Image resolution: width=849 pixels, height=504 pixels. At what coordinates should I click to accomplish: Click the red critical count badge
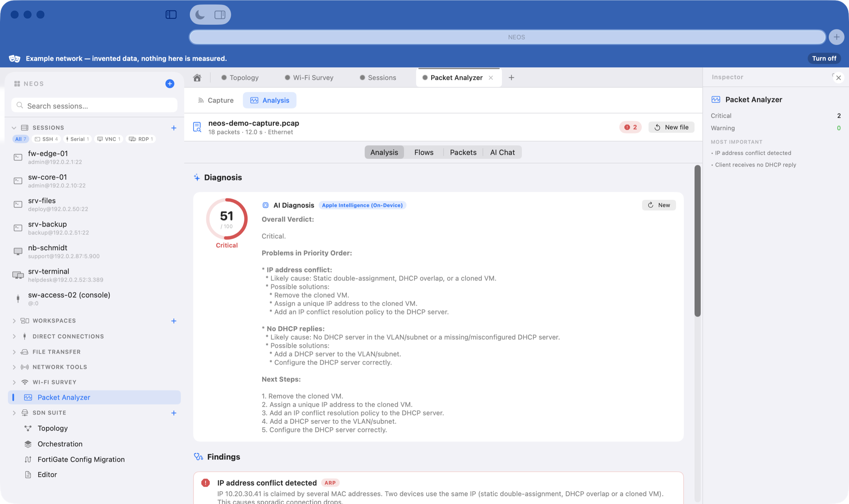[x=630, y=127]
